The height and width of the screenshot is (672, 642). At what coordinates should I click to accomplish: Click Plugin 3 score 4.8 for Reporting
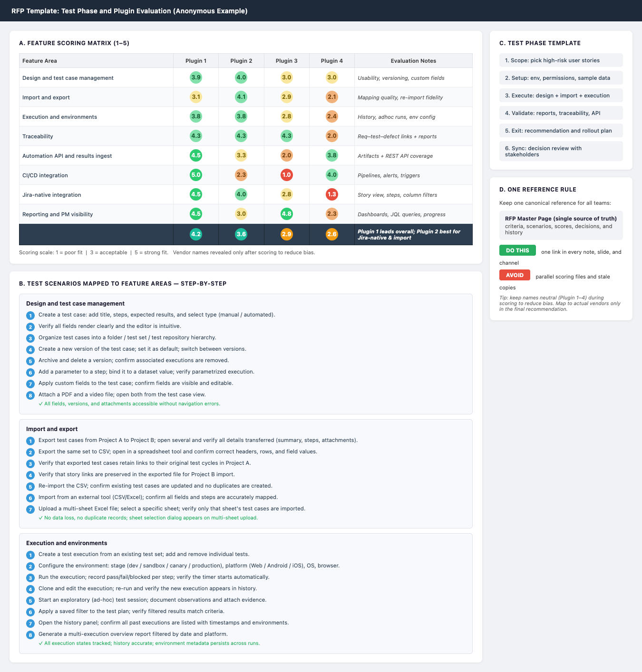pyautogui.click(x=287, y=214)
